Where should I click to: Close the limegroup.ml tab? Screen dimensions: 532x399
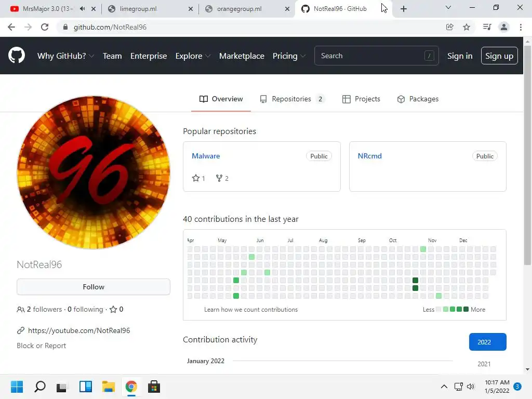[191, 9]
